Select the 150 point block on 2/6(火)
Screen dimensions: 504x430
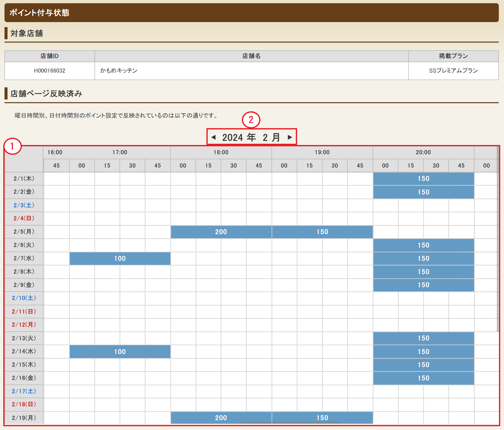pos(423,245)
